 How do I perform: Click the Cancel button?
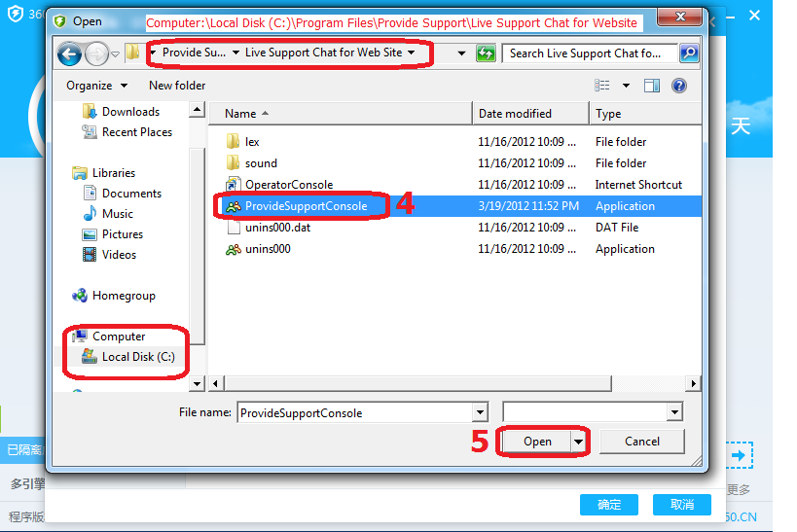[642, 442]
